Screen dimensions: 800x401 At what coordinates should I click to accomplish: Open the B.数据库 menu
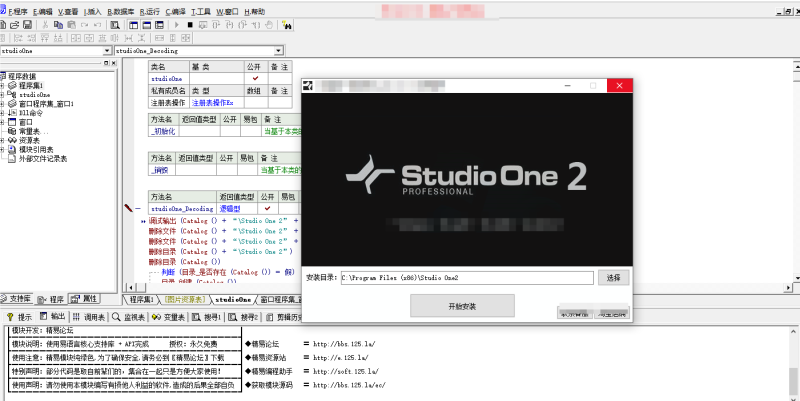121,11
